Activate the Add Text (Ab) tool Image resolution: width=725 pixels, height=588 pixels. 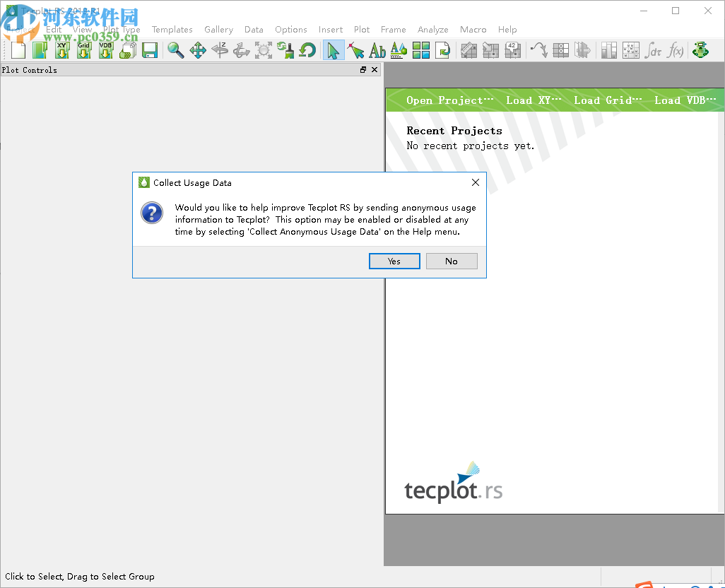[x=377, y=49]
